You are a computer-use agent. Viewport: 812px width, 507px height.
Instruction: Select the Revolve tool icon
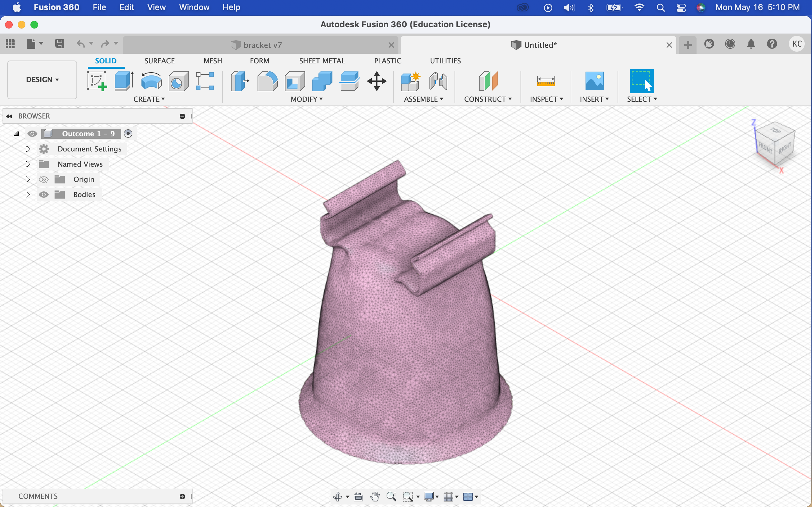(151, 81)
